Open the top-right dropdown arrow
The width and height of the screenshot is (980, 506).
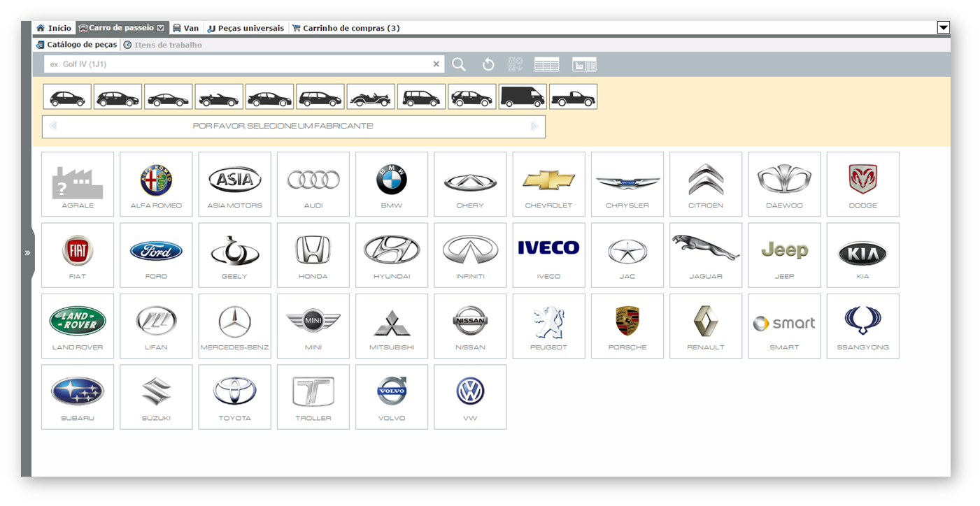click(943, 28)
